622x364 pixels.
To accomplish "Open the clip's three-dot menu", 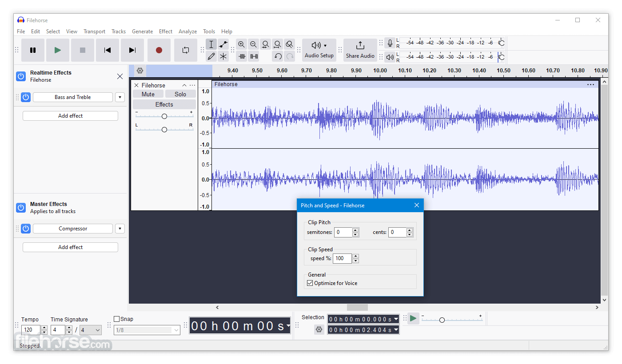I will (x=590, y=84).
